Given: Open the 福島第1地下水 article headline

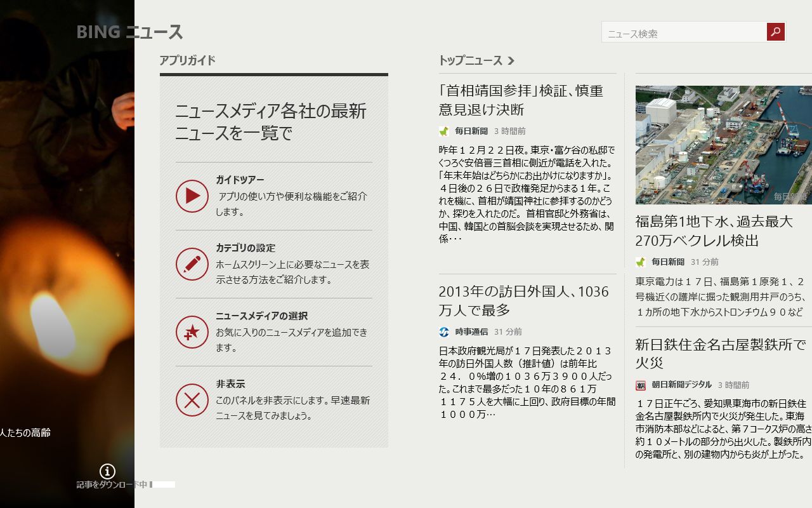Looking at the screenshot, I should pos(714,231).
